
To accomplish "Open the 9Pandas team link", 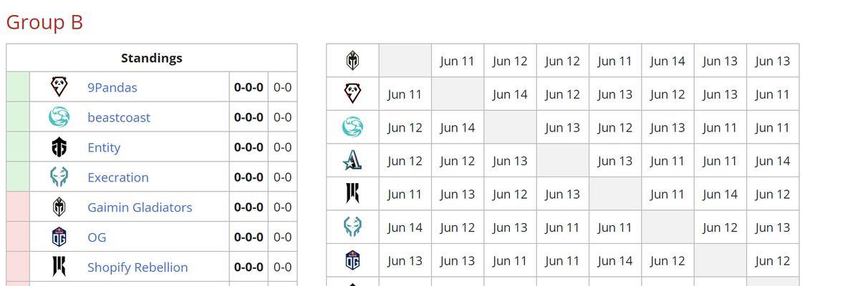I will click(x=112, y=87).
